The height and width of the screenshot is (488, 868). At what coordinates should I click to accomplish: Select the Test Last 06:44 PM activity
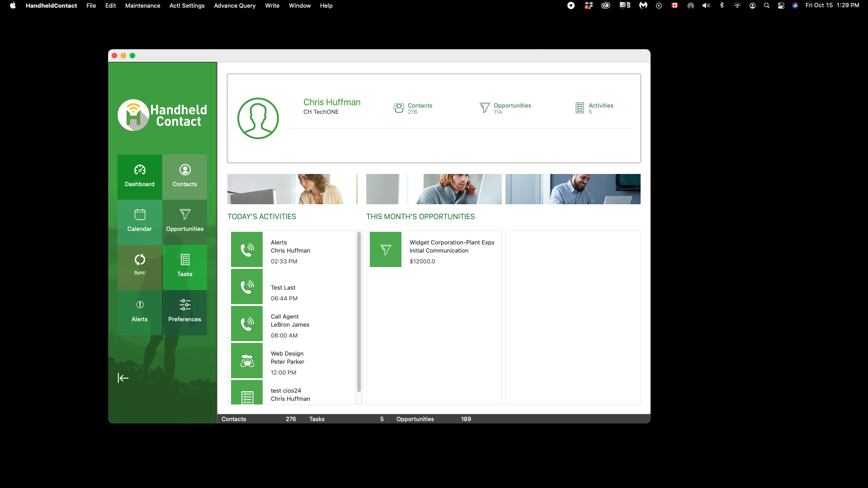click(293, 286)
